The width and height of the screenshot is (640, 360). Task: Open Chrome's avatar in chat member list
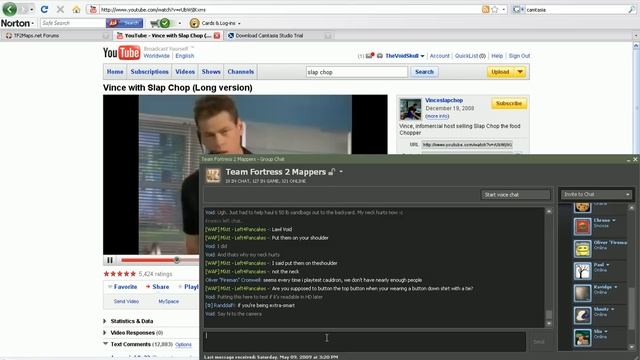pos(582,226)
